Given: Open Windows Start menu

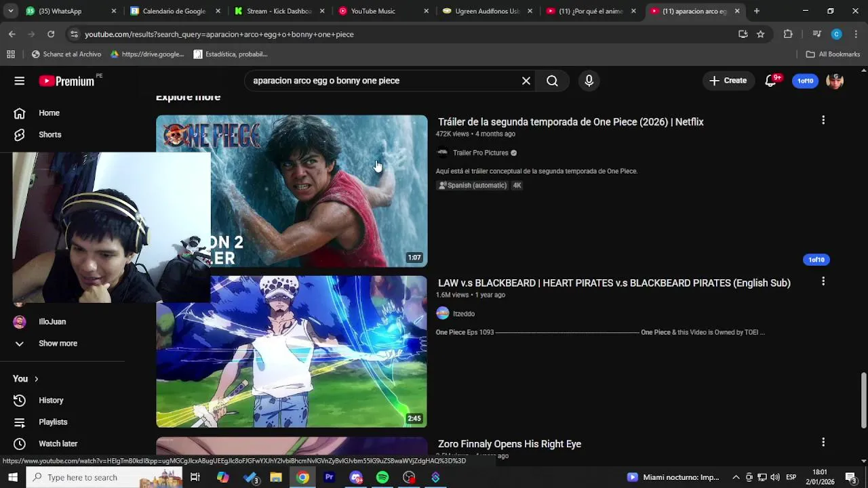Looking at the screenshot, I should (x=12, y=477).
